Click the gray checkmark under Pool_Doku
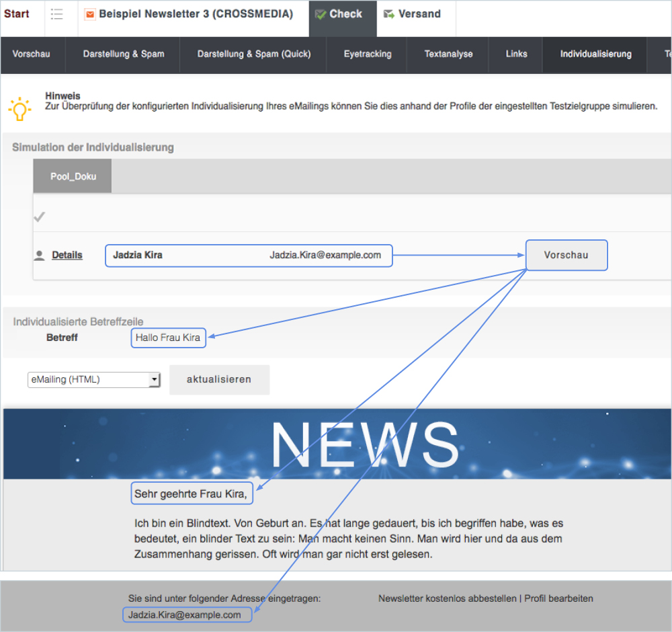The image size is (672, 632). [40, 216]
